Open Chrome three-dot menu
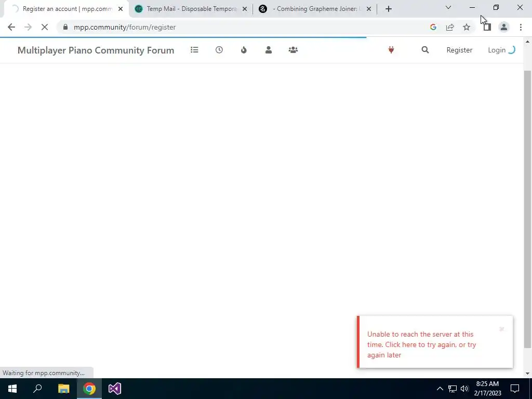Image resolution: width=532 pixels, height=399 pixels. [x=521, y=27]
